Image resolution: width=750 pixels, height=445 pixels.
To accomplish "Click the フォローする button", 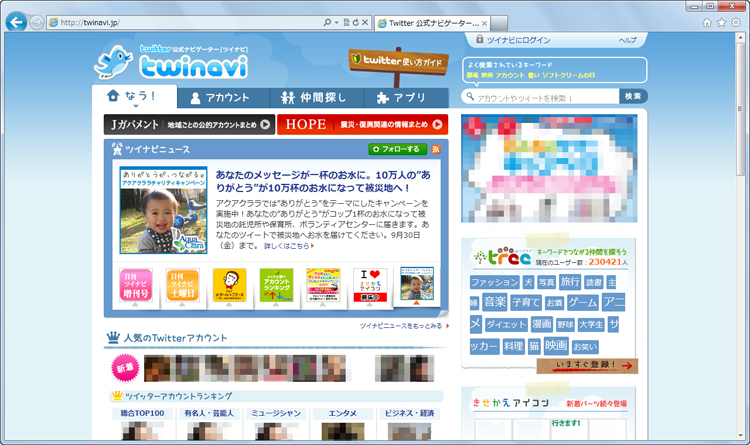I will (397, 149).
